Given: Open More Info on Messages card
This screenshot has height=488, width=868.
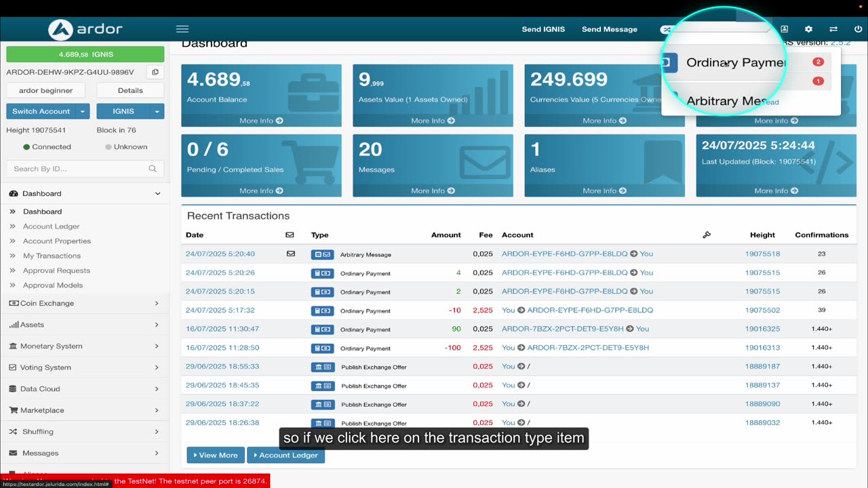Looking at the screenshot, I should [433, 190].
